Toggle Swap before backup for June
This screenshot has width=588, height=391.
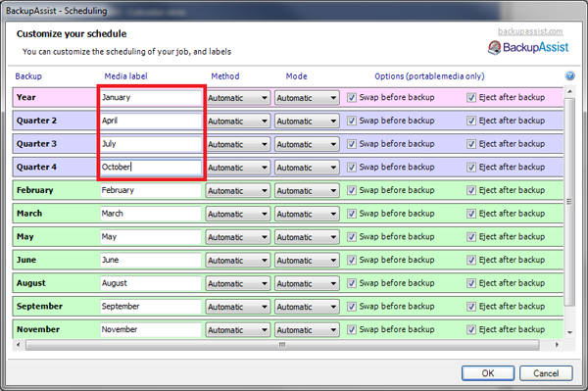(352, 260)
